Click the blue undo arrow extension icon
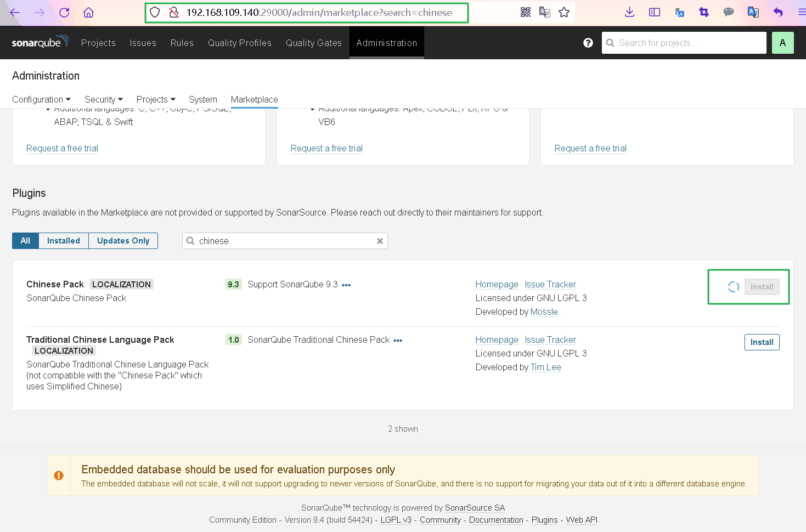 tap(778, 12)
